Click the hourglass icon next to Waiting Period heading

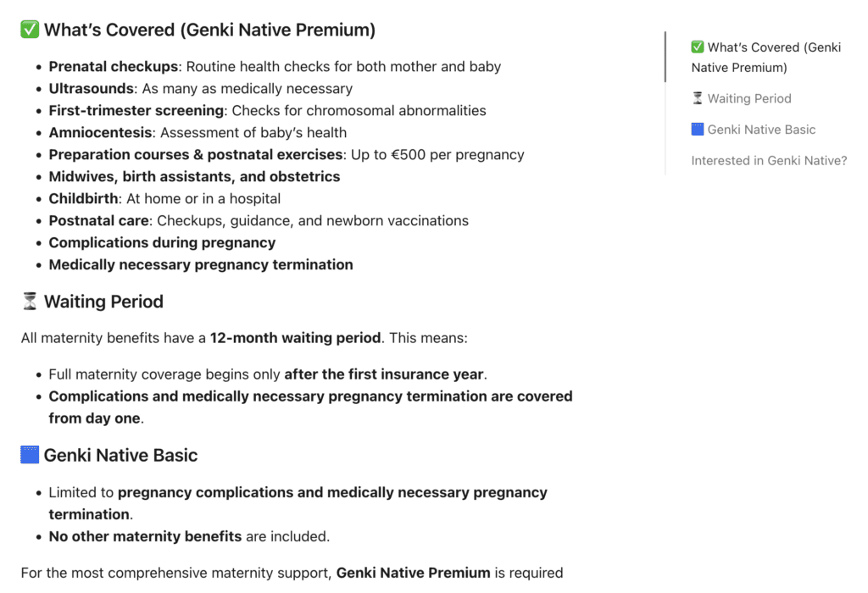(29, 300)
